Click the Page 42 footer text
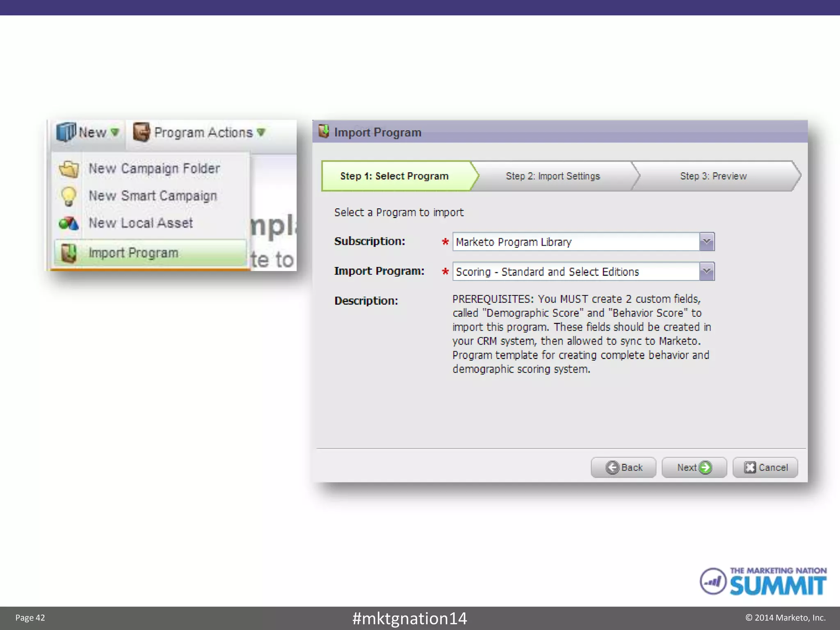Viewport: 840px width, 630px height. [30, 618]
